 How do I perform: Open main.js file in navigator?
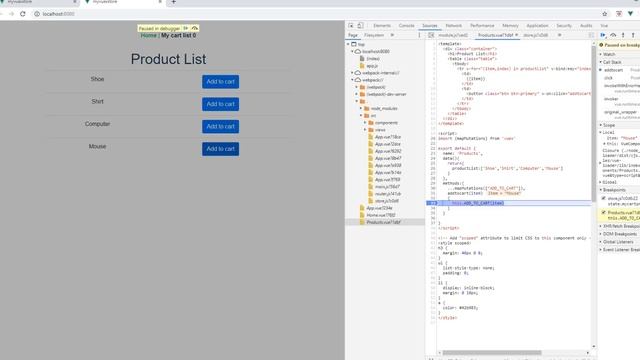(x=387, y=187)
